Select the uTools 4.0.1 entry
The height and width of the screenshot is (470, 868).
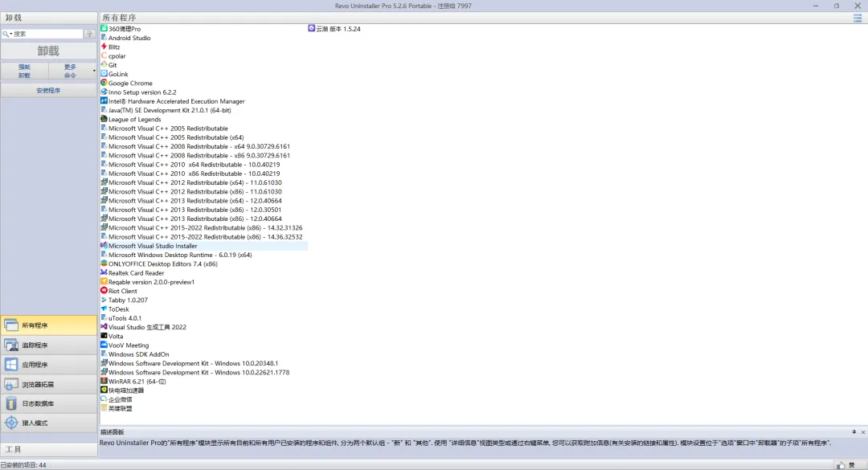(x=125, y=318)
